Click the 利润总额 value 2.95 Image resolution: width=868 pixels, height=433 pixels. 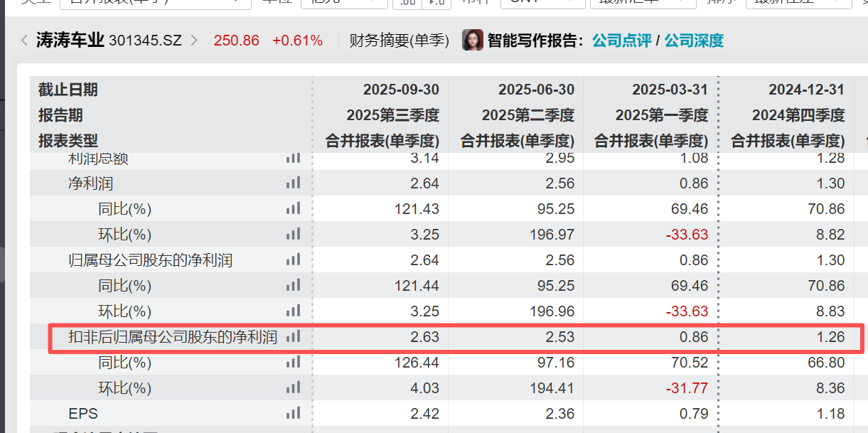coord(560,158)
